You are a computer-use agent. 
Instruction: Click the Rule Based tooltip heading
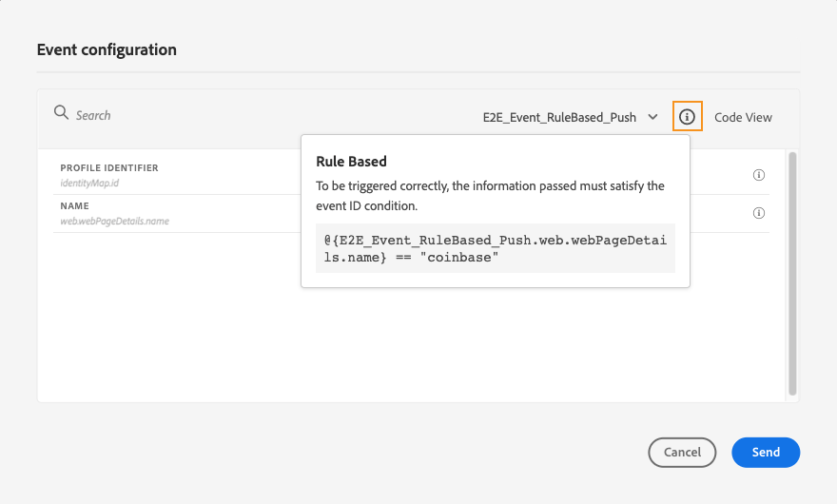(x=351, y=162)
